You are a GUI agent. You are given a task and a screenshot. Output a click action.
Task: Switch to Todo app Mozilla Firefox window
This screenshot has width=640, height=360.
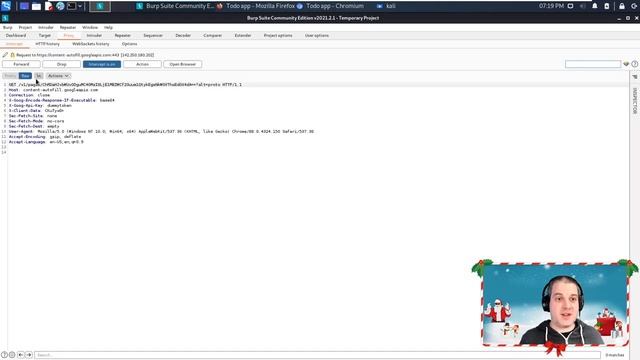[256, 6]
